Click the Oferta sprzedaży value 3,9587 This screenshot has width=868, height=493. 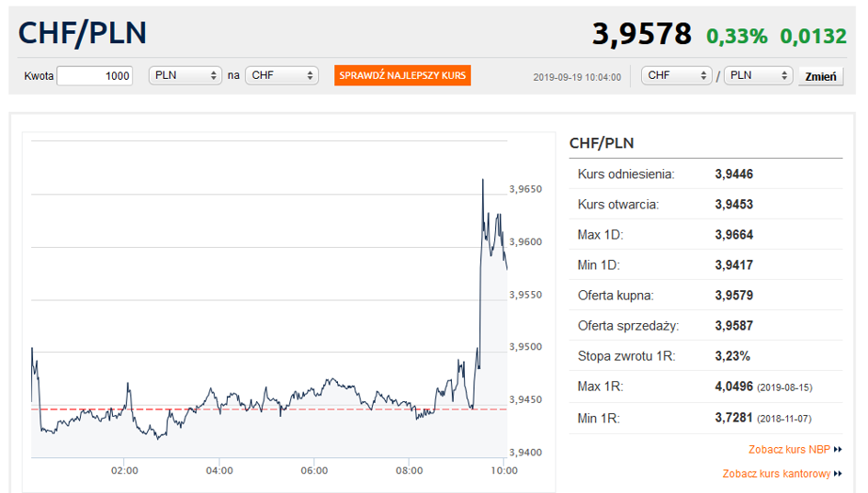tap(734, 326)
